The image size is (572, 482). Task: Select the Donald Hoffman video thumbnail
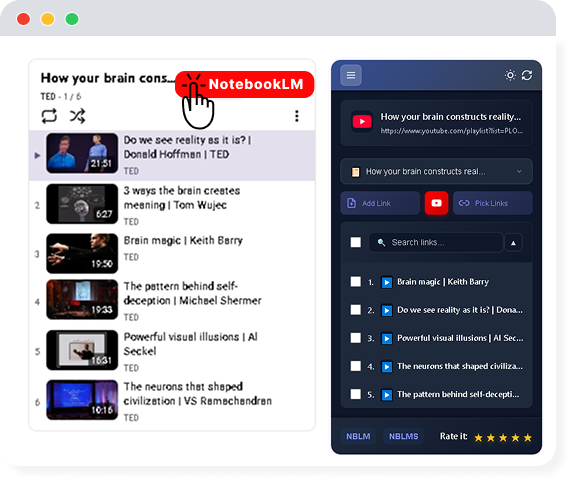82,153
